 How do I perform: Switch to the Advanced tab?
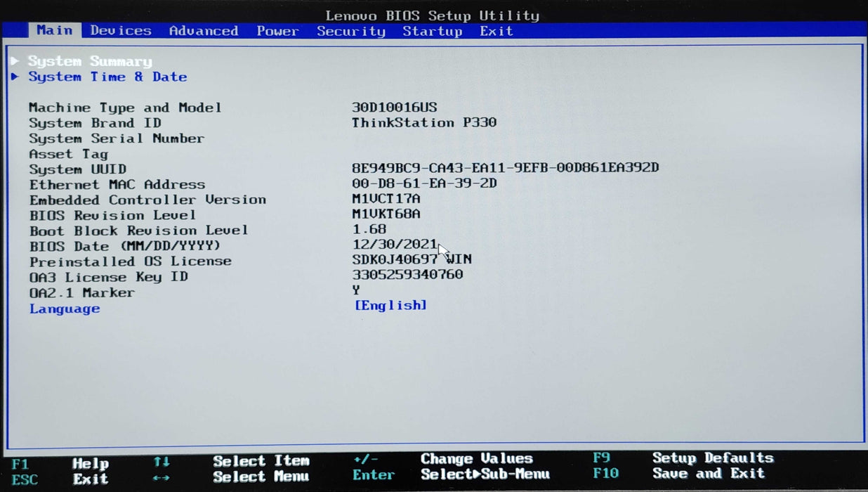(x=204, y=31)
